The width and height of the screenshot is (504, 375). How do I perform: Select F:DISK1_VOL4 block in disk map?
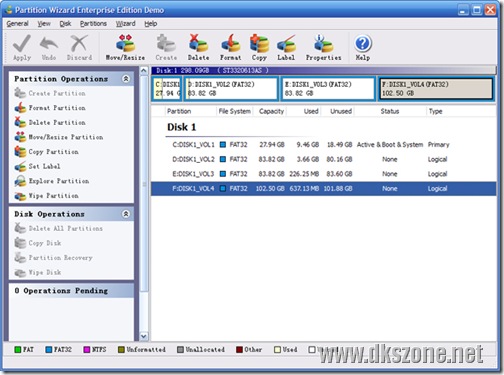(436, 89)
